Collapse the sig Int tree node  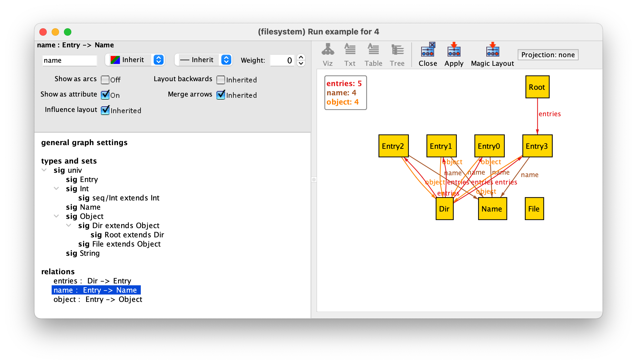click(57, 188)
